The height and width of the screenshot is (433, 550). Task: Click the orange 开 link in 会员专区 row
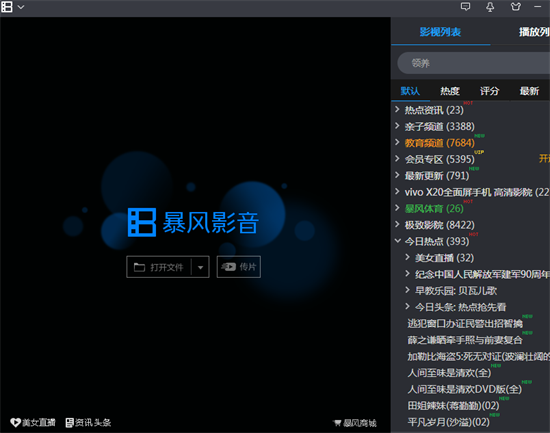(x=544, y=159)
